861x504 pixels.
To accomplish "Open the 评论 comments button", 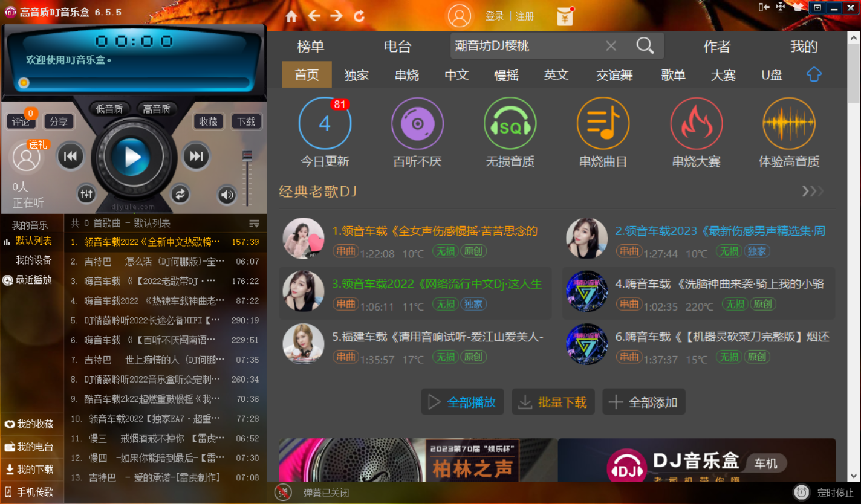I will point(21,121).
